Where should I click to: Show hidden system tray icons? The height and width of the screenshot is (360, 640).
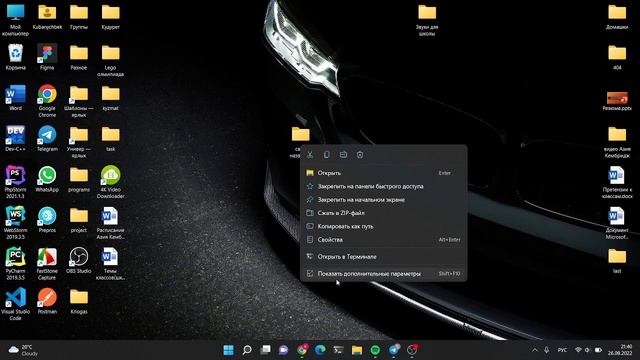pos(534,350)
